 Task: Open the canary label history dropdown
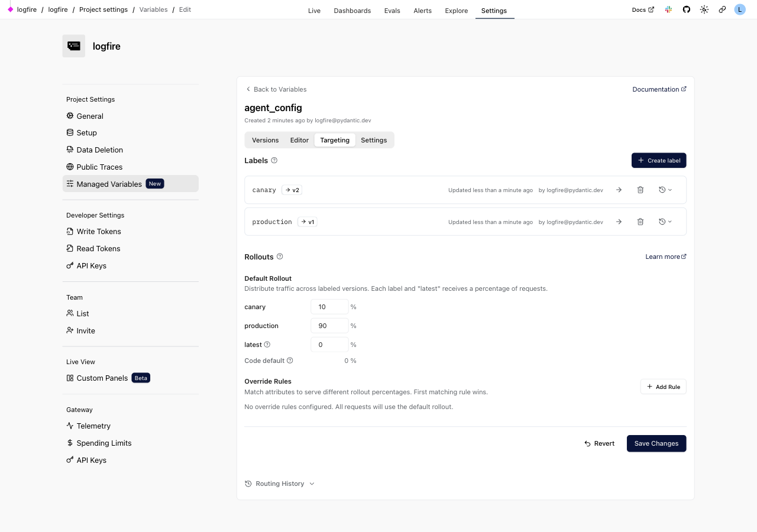click(665, 190)
